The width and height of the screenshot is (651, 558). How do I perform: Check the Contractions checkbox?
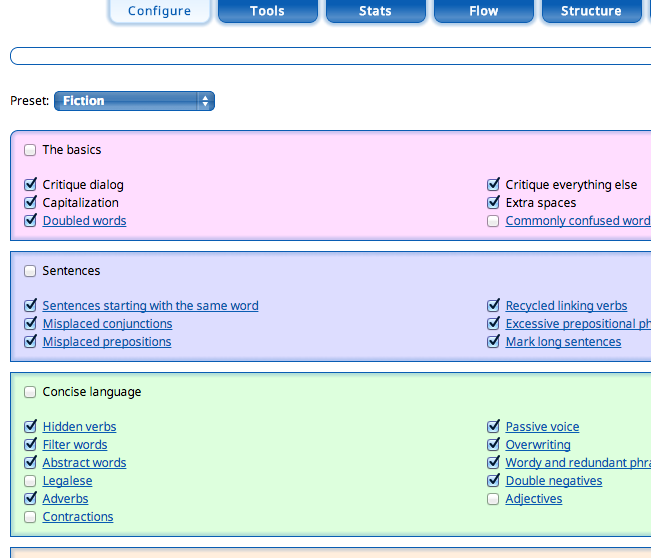[x=30, y=517]
